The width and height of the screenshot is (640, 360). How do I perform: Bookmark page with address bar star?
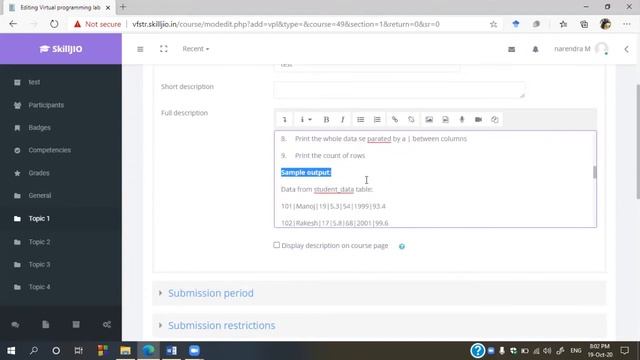[x=493, y=24]
